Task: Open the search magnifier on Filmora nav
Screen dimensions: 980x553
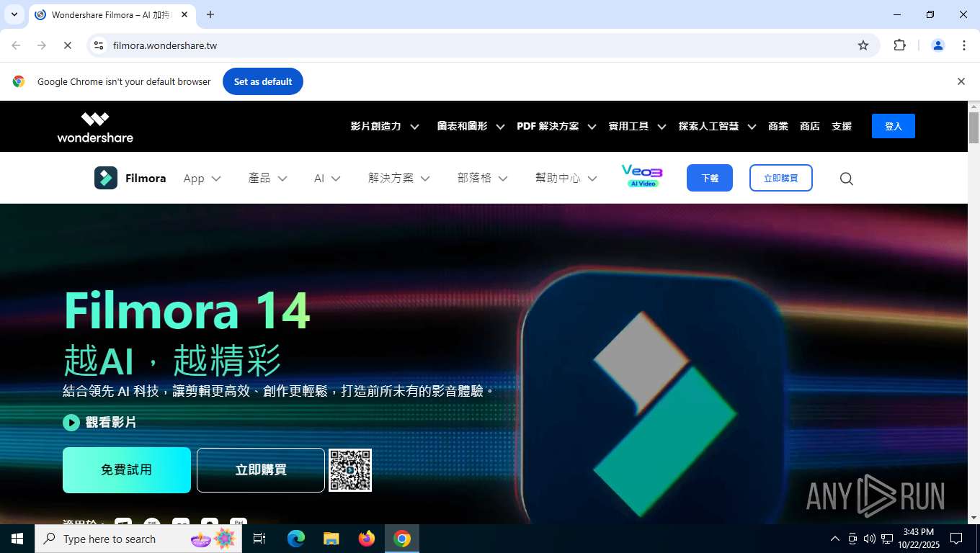Action: (847, 179)
